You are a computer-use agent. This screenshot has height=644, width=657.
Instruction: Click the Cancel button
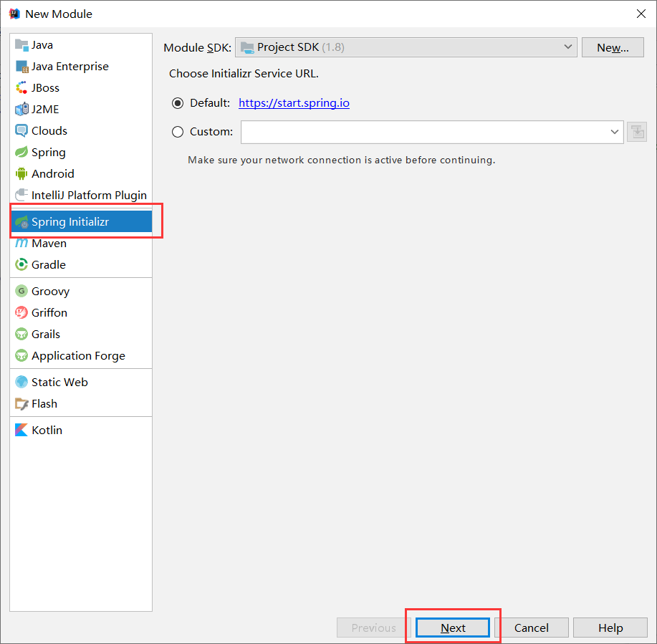[532, 628]
